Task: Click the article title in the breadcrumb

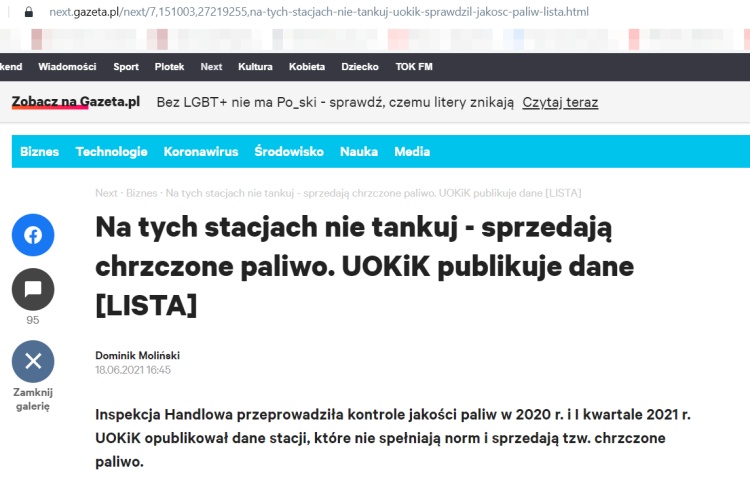Action: click(x=374, y=193)
